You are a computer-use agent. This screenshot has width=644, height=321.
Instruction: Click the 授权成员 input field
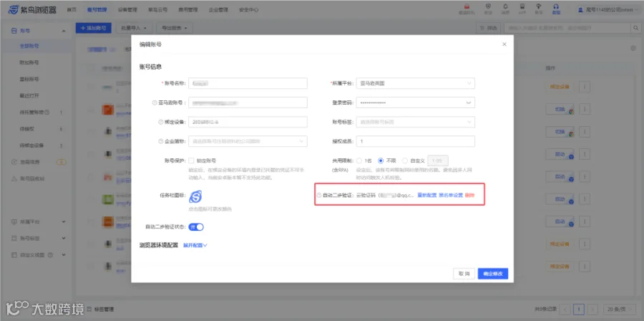[x=415, y=141]
